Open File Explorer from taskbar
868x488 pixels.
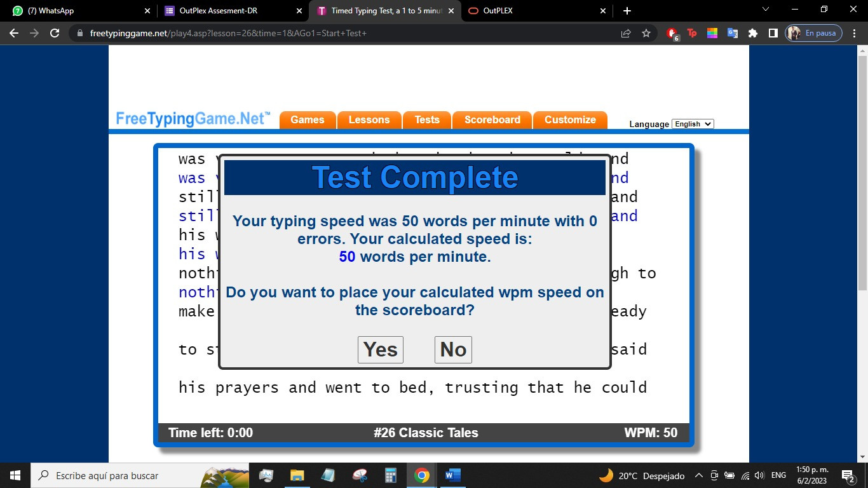click(297, 475)
